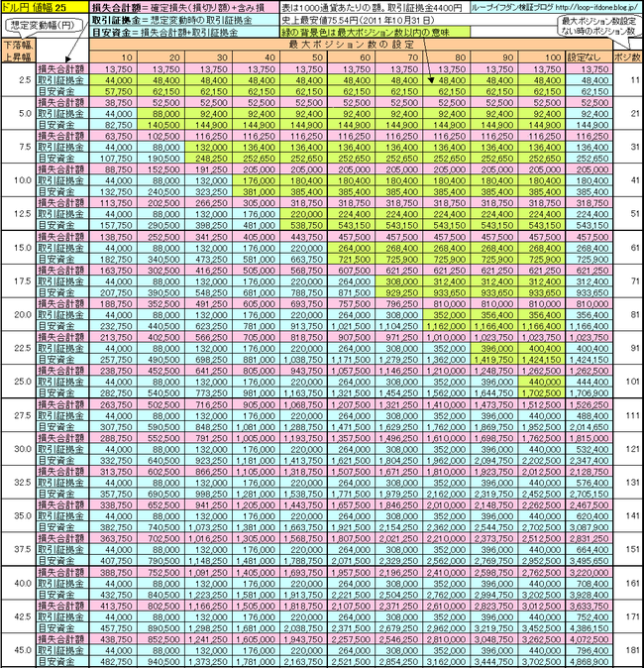Screen dimensions: 644x668
Task: Select the cell with value '1,373,250'
Action: pyautogui.click(x=209, y=662)
